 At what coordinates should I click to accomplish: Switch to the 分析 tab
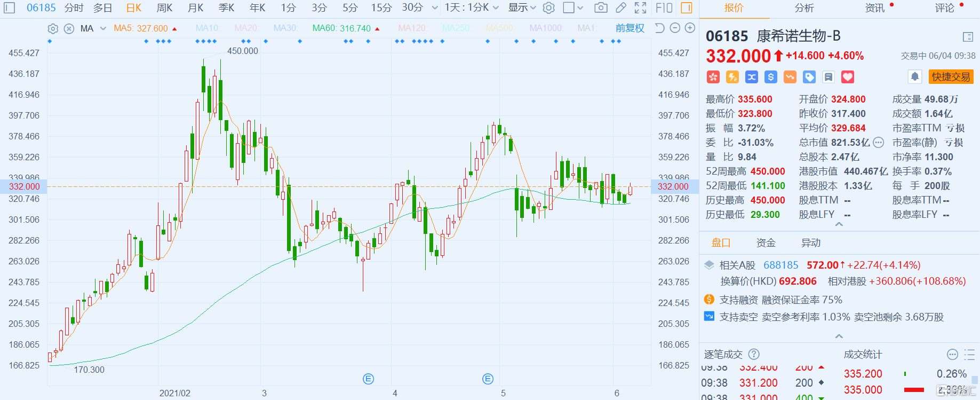coord(804,8)
